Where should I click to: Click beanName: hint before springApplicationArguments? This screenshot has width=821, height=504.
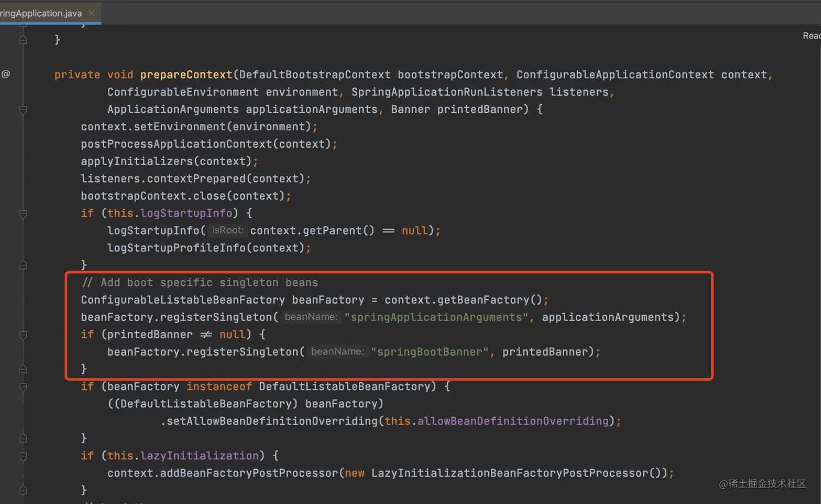tap(311, 317)
